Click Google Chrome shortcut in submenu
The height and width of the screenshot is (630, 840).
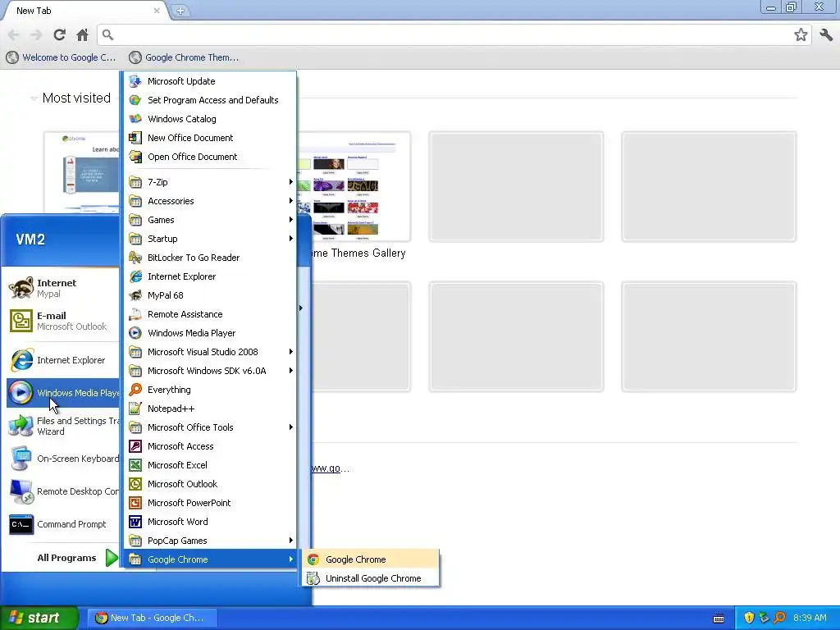coord(371,559)
